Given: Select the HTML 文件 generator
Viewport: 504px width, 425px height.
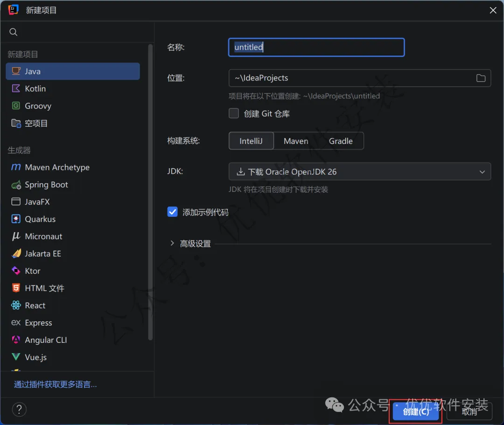Looking at the screenshot, I should point(73,288).
